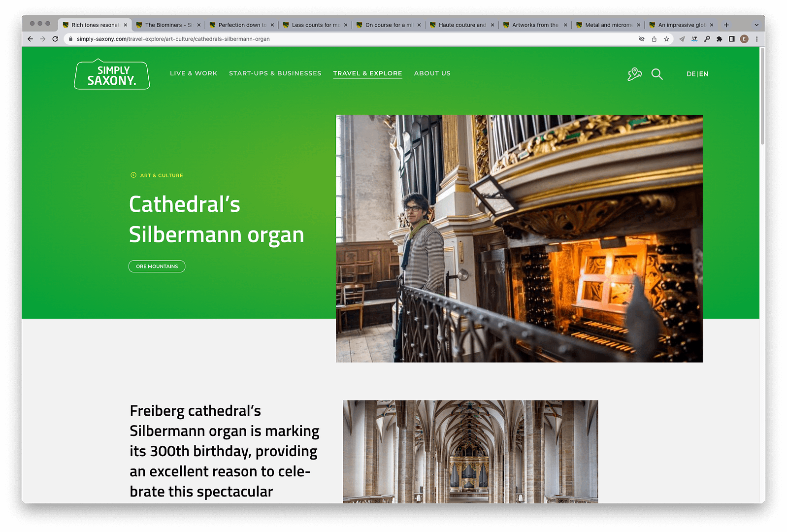Image resolution: width=787 pixels, height=532 pixels.
Task: Close the 'An impressive glob' tab
Action: pos(712,25)
